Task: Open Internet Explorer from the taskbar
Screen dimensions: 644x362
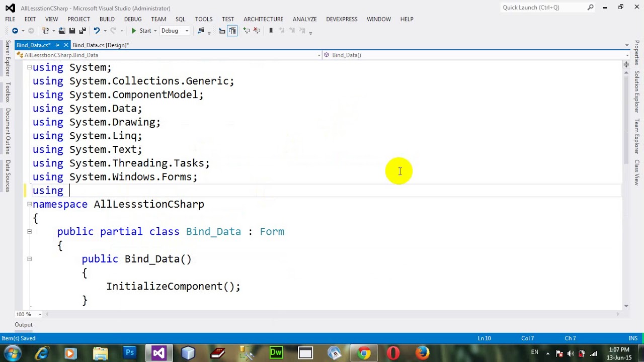Action: click(42, 353)
